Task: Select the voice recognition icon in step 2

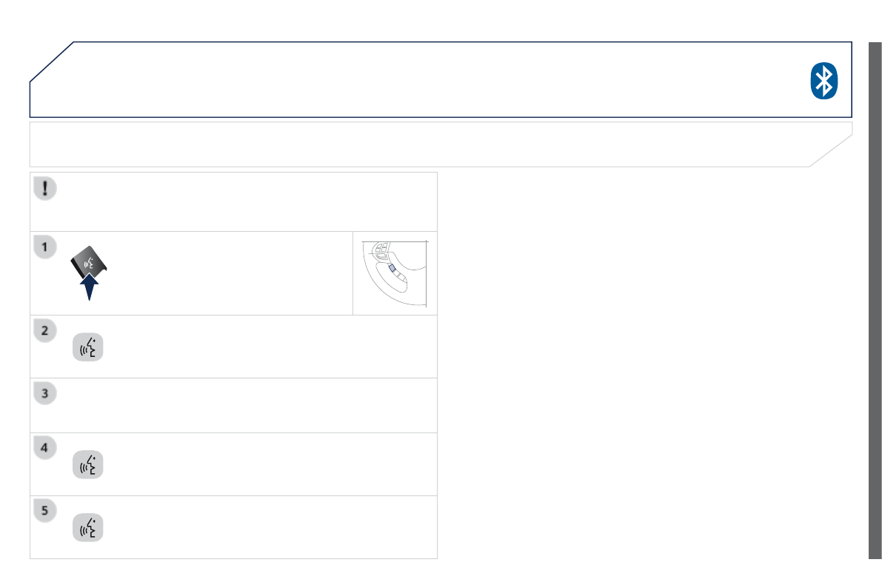Action: (88, 347)
